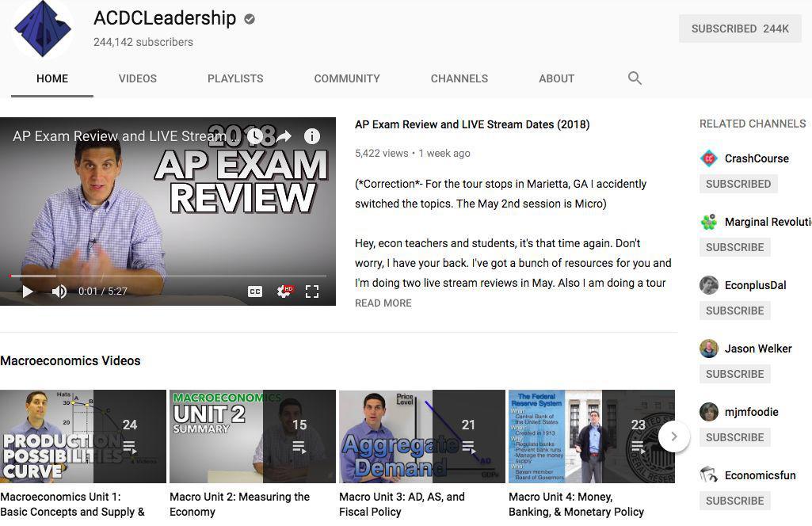Click the Share arrow icon on video
The width and height of the screenshot is (812, 526).
(x=284, y=136)
